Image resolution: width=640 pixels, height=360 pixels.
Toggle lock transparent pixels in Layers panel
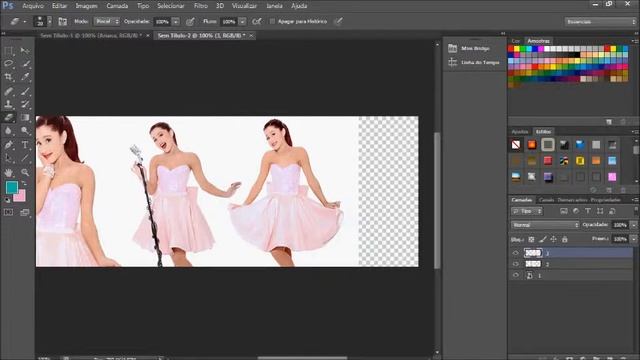[x=531, y=239]
